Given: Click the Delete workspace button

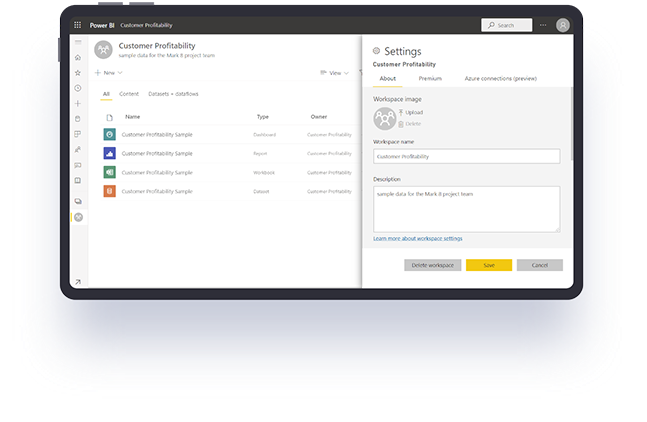Looking at the screenshot, I should click(x=432, y=265).
